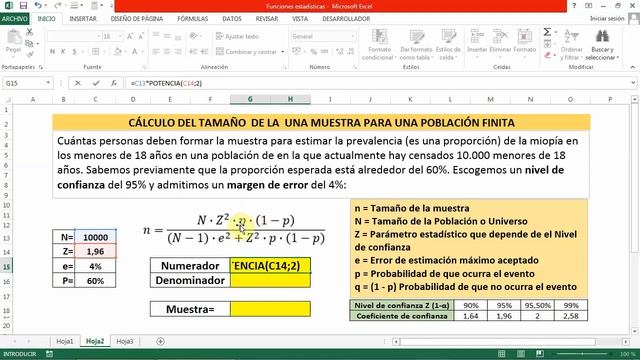640x360 pixels.
Task: Click the insert function fx icon
Action: point(114,83)
